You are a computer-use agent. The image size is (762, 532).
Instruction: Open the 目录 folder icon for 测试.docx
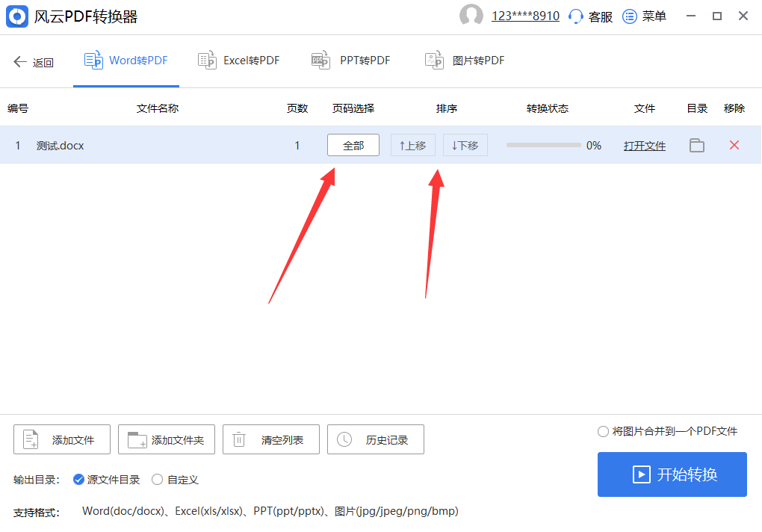(x=696, y=145)
